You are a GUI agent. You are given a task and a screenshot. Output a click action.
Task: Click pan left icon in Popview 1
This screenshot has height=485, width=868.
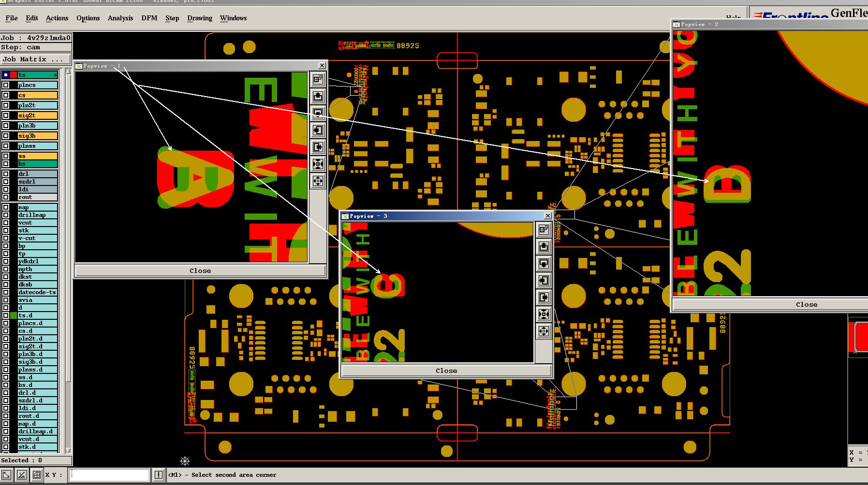tap(318, 130)
